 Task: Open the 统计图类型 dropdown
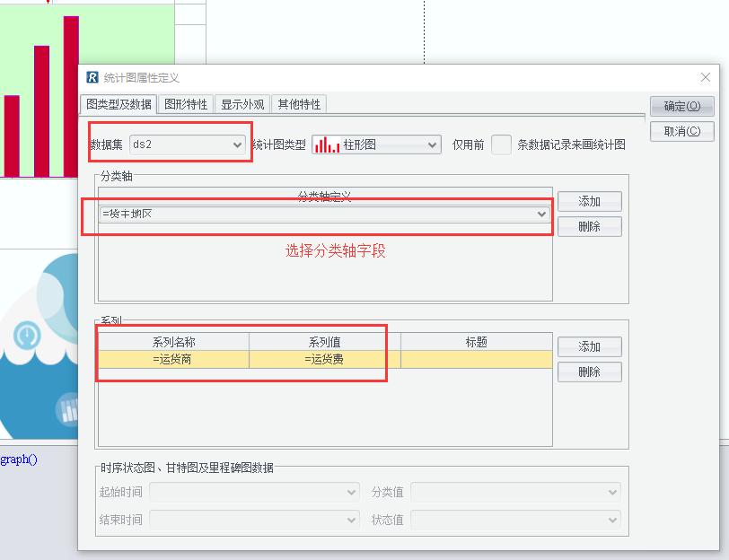432,144
